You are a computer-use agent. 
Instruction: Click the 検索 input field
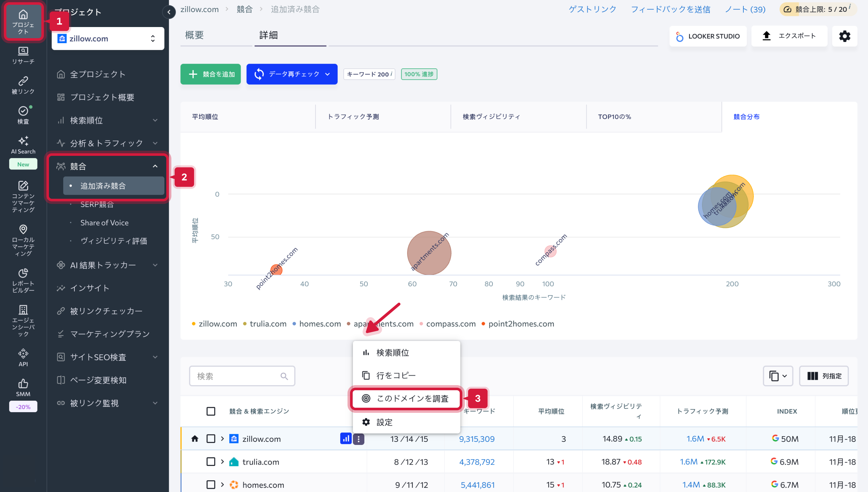237,376
